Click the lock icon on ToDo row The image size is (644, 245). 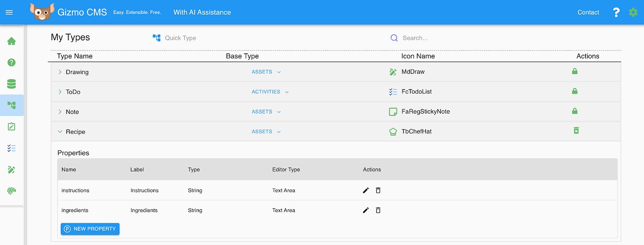point(575,91)
